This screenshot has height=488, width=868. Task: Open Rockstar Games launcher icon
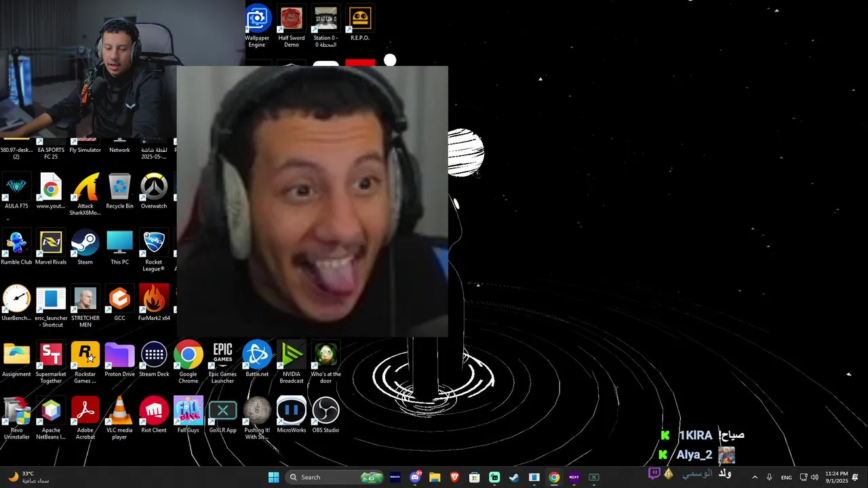click(85, 363)
